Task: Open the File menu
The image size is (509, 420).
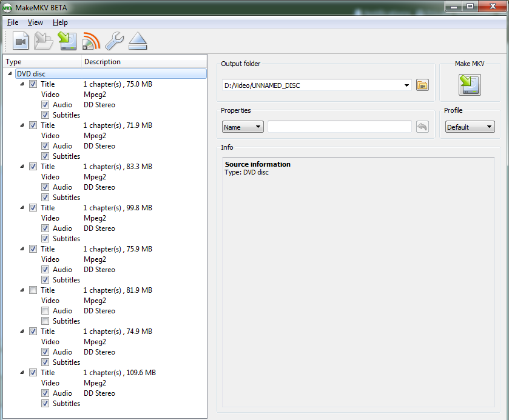Action: click(x=13, y=22)
